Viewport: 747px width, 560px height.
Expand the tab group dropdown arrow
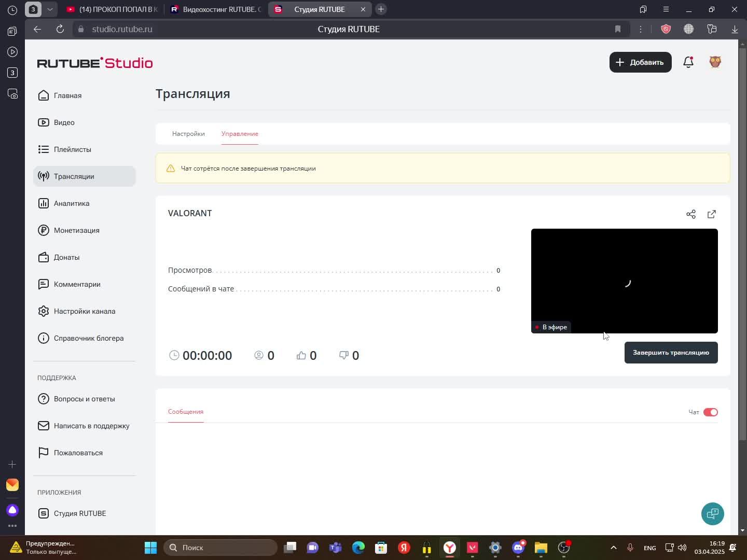point(49,9)
